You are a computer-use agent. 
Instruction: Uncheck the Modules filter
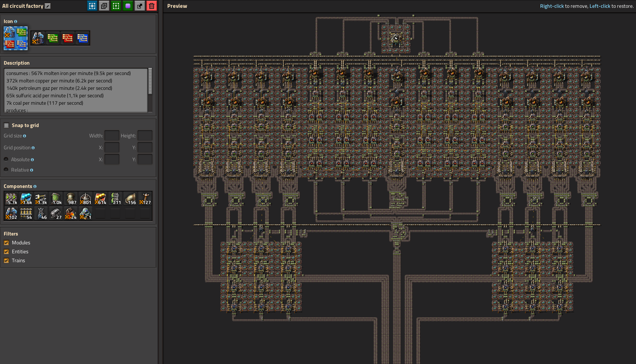click(x=6, y=243)
